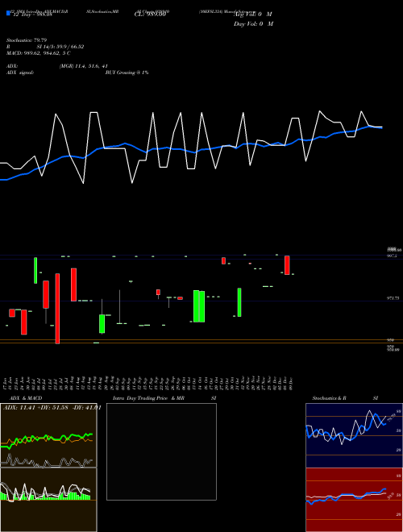Click the "ADX: 11.41 +DY: 51.58 -DY: 41.01" header

(52, 408)
